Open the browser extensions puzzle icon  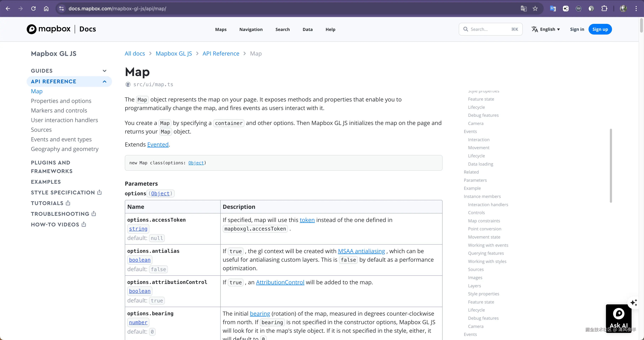(x=604, y=9)
